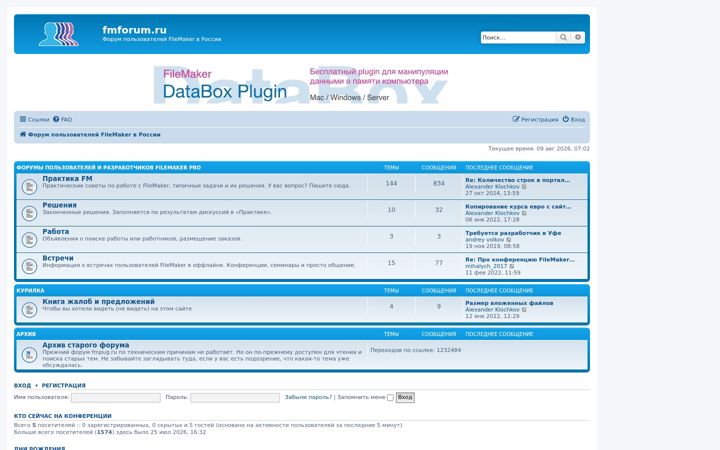View latest post icon beside andrey volkov
Viewport: 720px width, 450px height.
(x=508, y=240)
